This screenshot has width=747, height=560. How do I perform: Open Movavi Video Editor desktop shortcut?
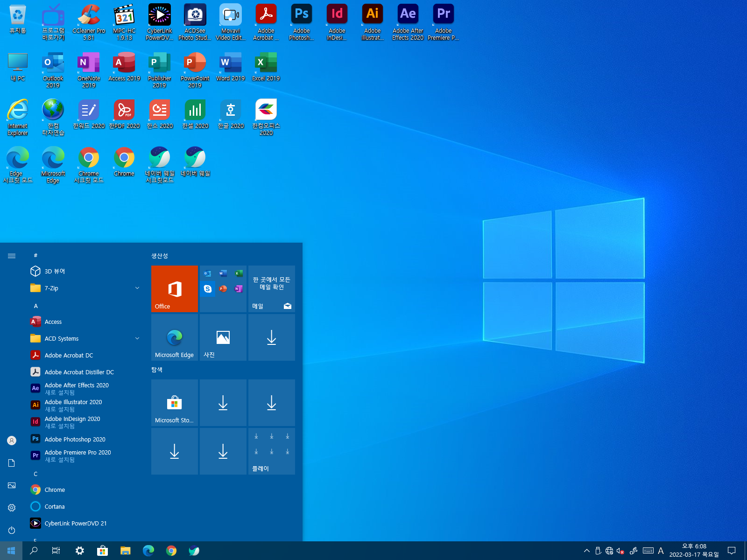click(231, 22)
